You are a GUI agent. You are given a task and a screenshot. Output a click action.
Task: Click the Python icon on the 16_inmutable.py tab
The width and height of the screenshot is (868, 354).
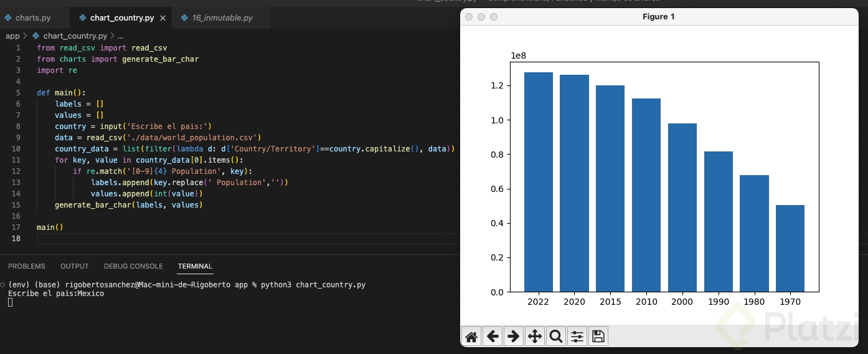[184, 18]
